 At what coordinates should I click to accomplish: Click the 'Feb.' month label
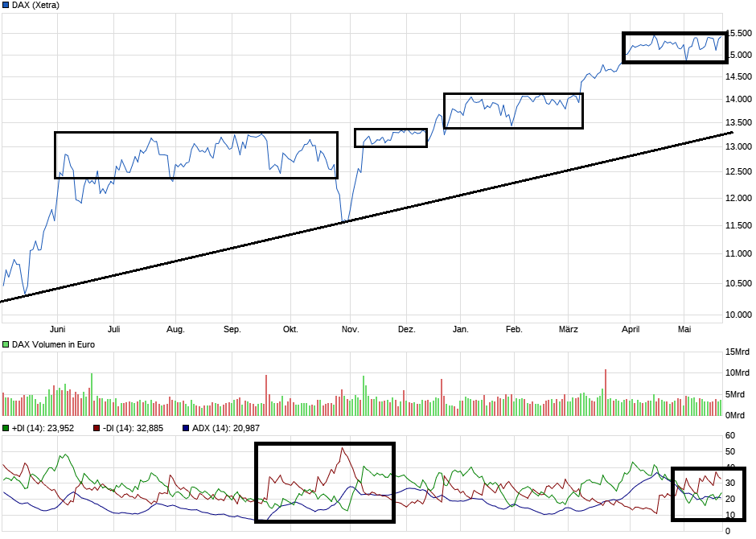(x=514, y=329)
